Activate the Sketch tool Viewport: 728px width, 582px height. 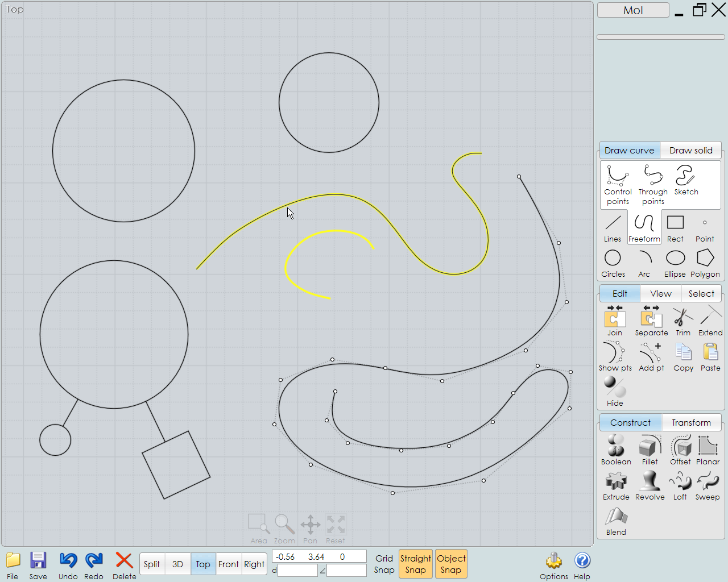685,182
